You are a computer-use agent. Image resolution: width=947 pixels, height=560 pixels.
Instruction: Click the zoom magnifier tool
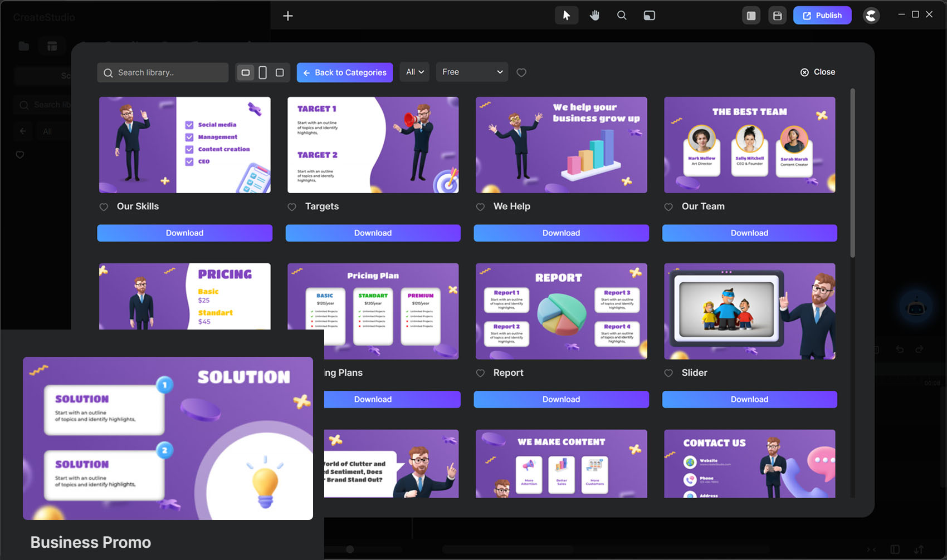click(x=622, y=16)
